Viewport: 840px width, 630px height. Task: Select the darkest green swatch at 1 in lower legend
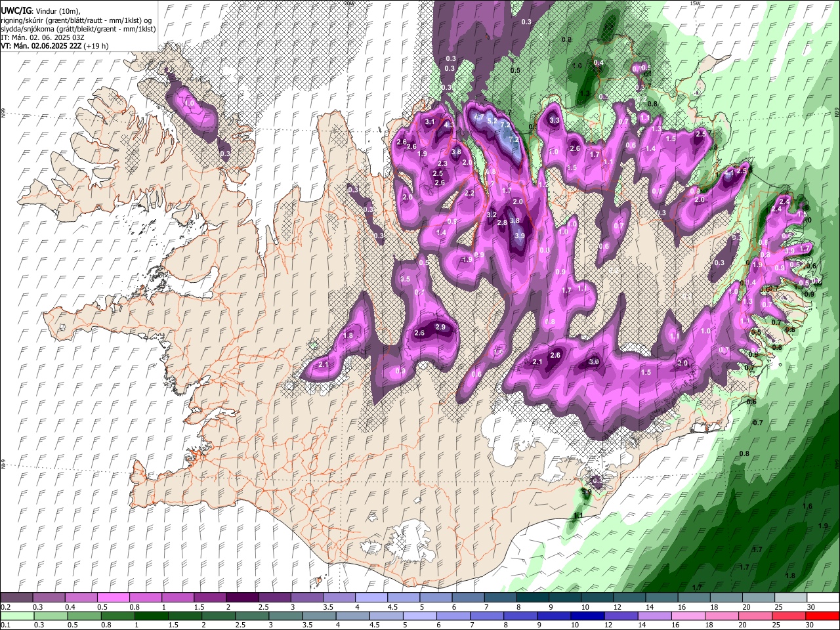[x=151, y=616]
